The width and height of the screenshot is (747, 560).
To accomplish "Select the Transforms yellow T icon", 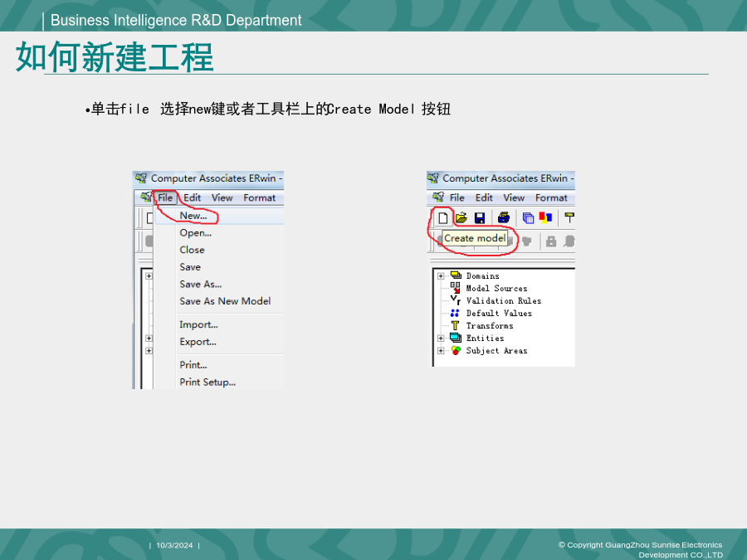I will [455, 325].
